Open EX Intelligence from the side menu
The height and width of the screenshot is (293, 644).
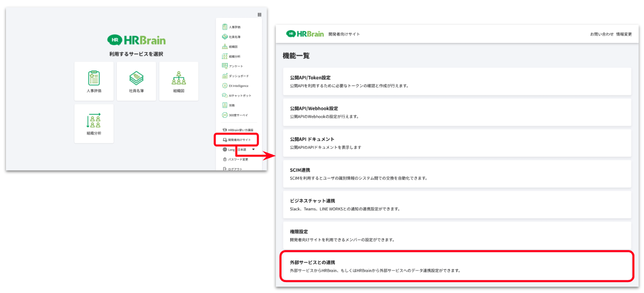point(239,86)
